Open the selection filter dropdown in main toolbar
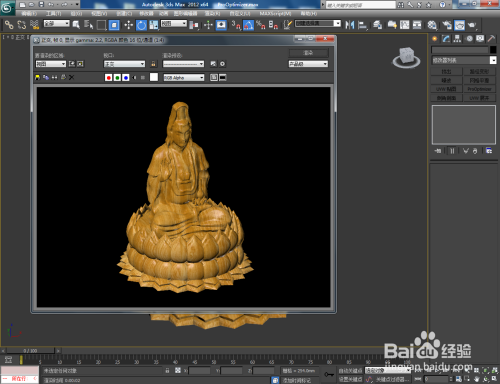500x384 pixels. [57, 24]
